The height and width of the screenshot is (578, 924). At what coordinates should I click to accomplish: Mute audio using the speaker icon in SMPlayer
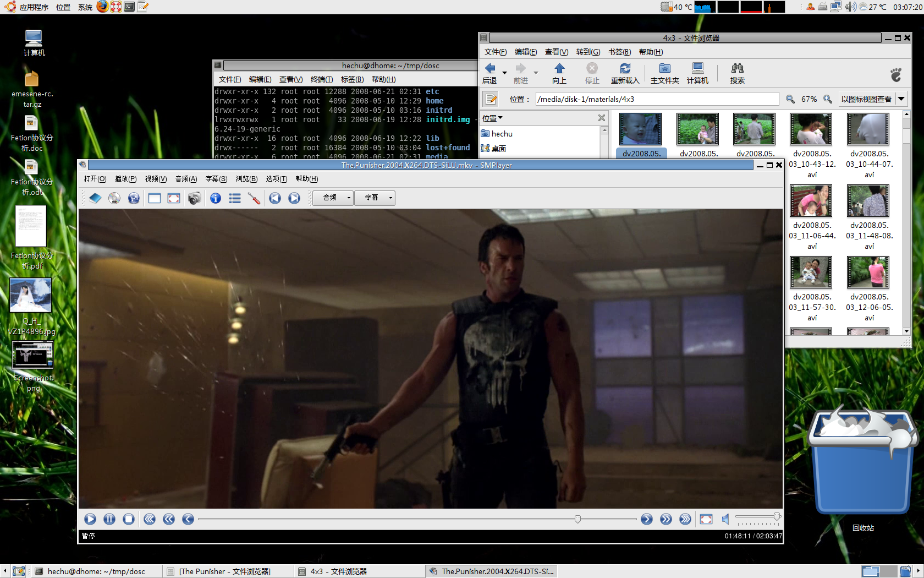point(725,519)
